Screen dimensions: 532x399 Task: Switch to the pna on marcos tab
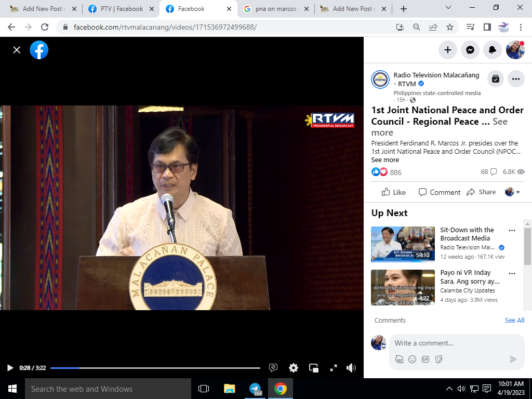[275, 9]
